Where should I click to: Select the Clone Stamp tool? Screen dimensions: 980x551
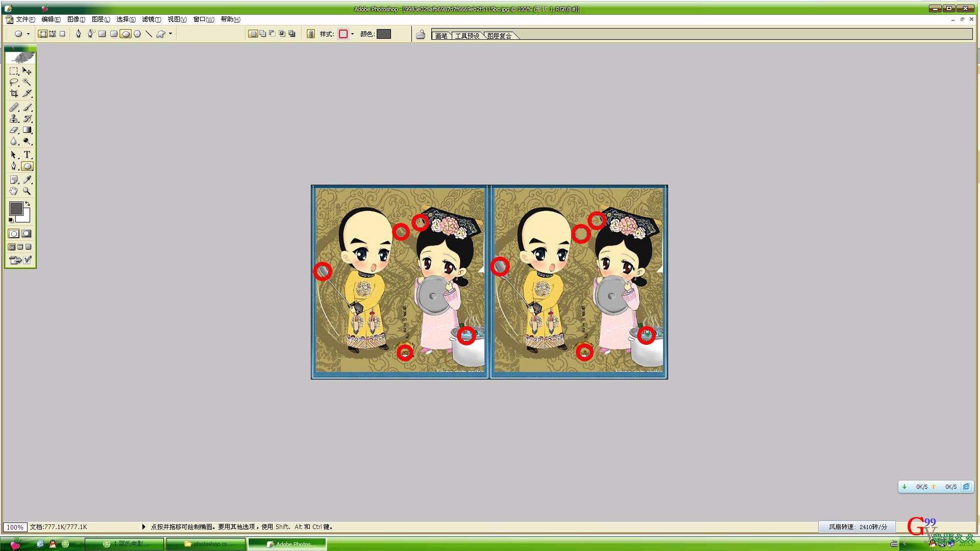coord(14,118)
